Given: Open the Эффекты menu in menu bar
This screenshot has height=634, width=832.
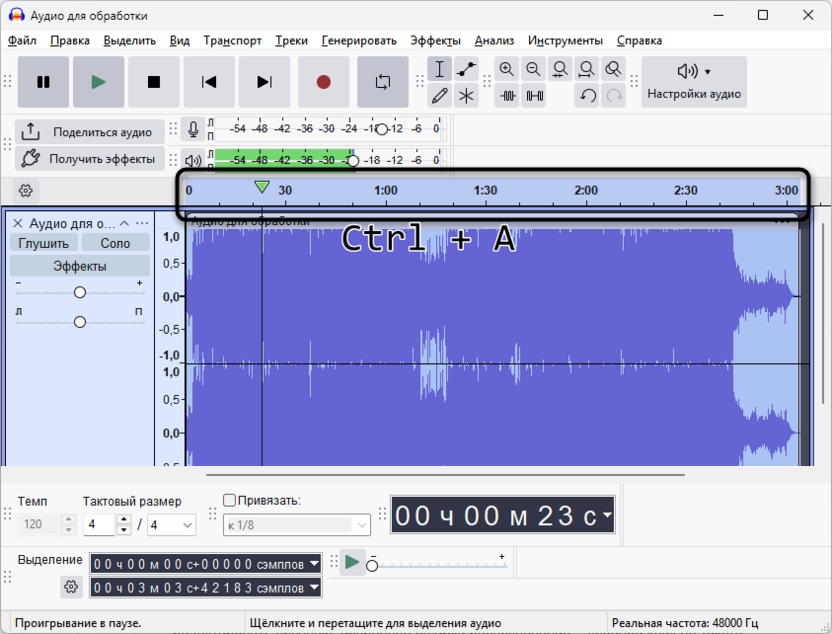Looking at the screenshot, I should [x=436, y=40].
